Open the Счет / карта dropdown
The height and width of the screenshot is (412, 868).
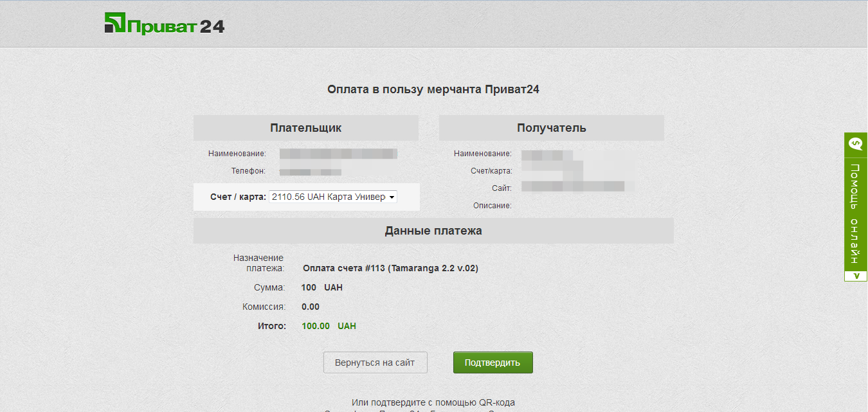pos(333,197)
